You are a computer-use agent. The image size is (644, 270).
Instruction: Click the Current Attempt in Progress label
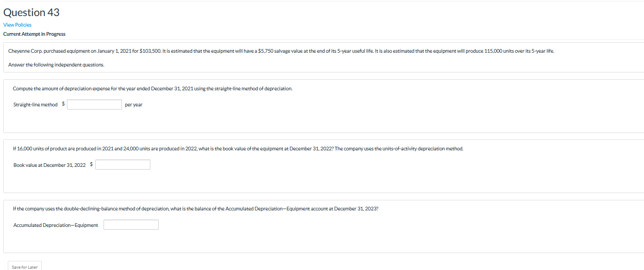[x=34, y=33]
